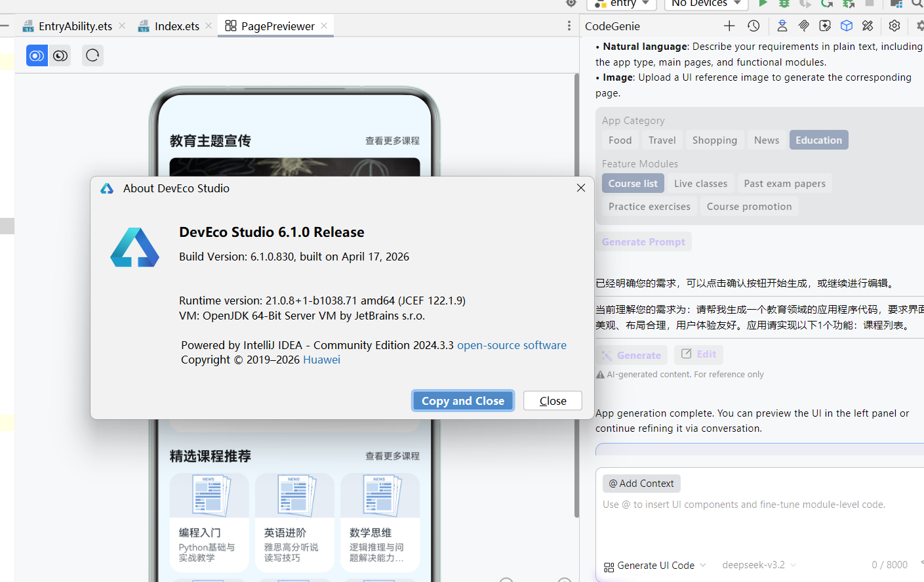
Task: Select the Food app category chip
Action: [x=620, y=140]
